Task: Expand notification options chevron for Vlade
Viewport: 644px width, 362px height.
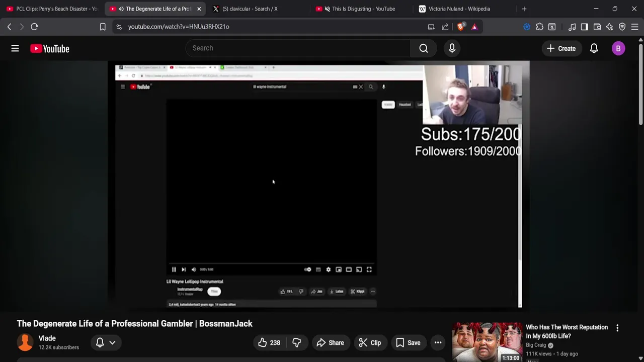Action: pos(112,343)
